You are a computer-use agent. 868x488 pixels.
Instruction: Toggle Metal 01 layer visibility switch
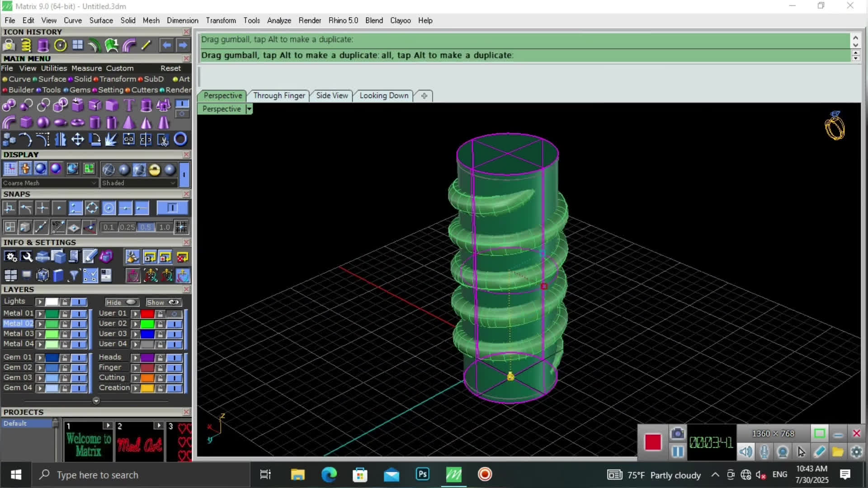pos(79,314)
